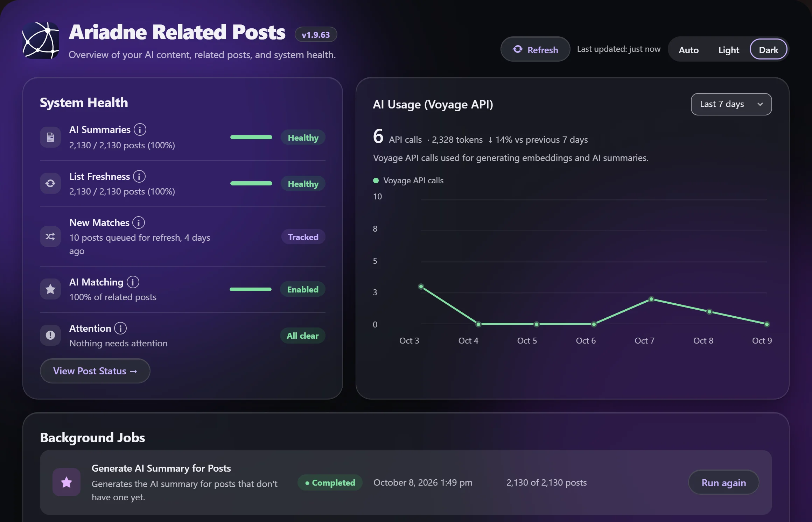Click the Oct 8 chart data point

(709, 312)
